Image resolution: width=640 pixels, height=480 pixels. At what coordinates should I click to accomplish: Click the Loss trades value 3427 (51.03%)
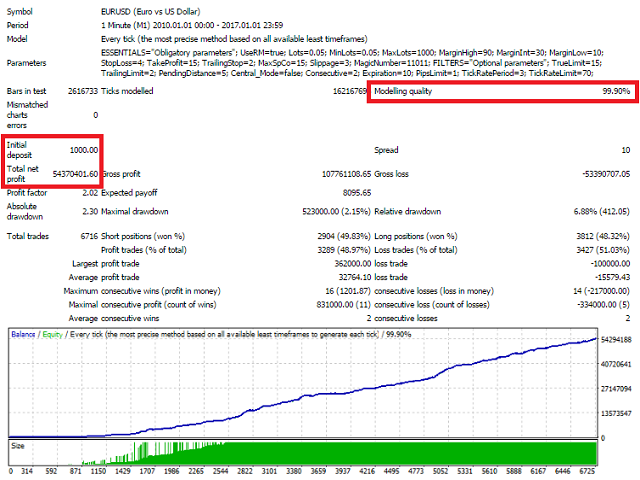[x=603, y=250]
